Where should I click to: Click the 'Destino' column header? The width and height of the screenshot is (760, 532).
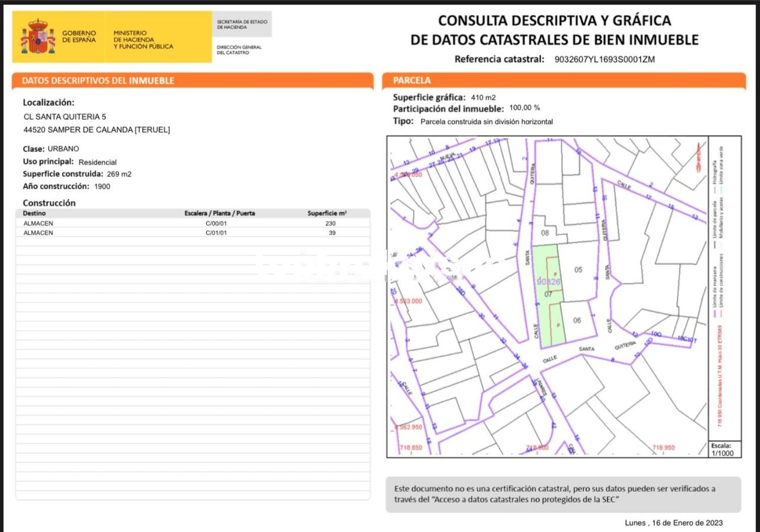coord(34,213)
